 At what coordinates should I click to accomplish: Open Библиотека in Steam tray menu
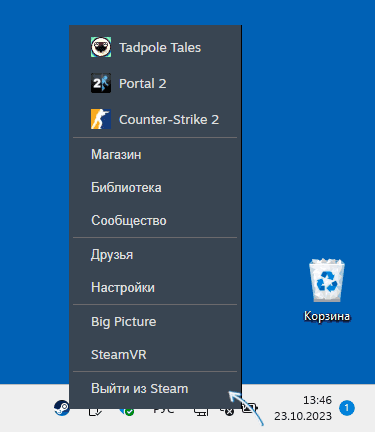coord(155,187)
